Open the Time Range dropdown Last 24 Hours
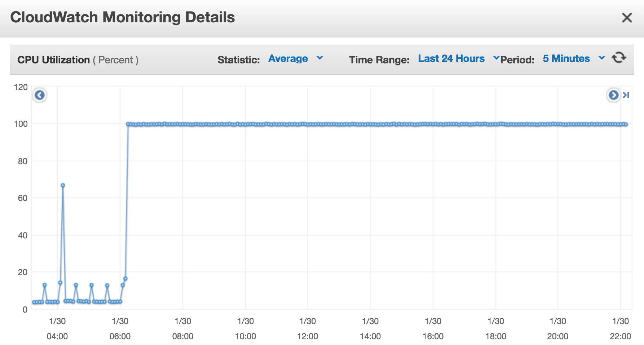The height and width of the screenshot is (345, 644). click(x=451, y=59)
